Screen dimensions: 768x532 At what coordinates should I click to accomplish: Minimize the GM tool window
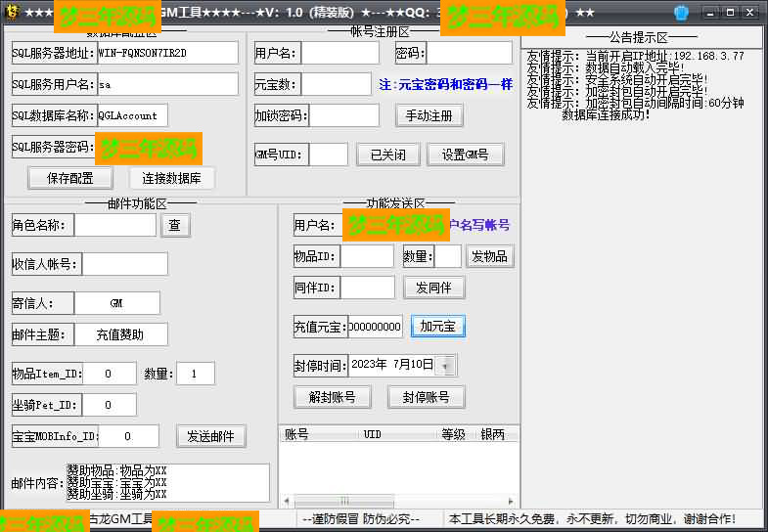pos(710,13)
